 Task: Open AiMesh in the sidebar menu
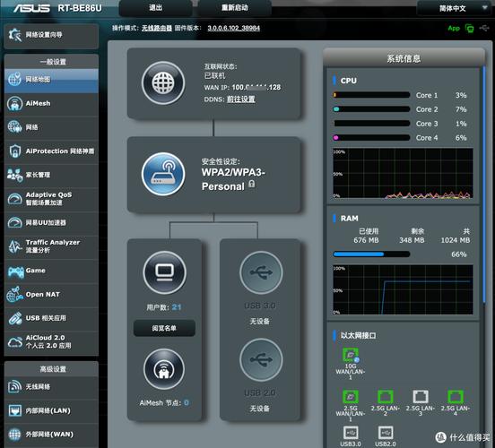51,103
